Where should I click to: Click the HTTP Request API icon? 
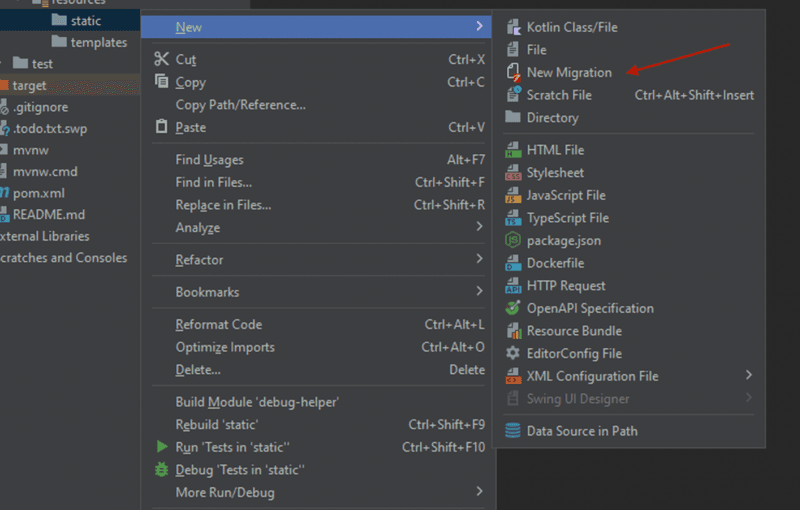pos(513,286)
